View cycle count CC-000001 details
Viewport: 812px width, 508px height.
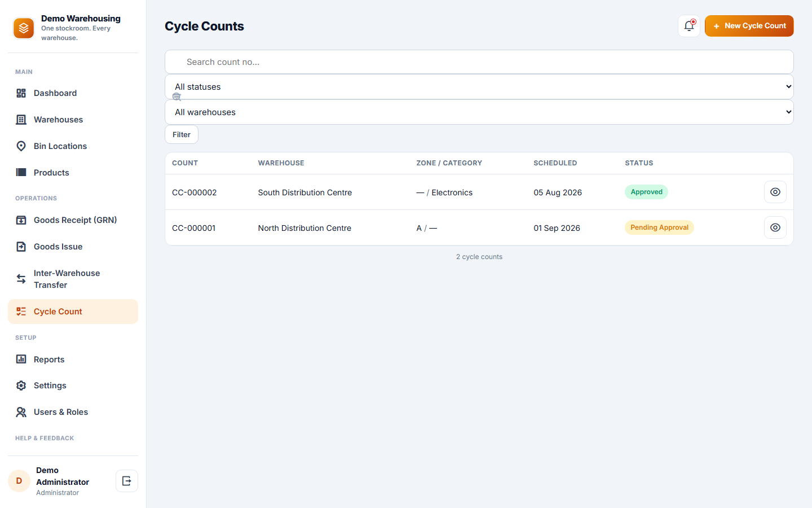click(775, 227)
